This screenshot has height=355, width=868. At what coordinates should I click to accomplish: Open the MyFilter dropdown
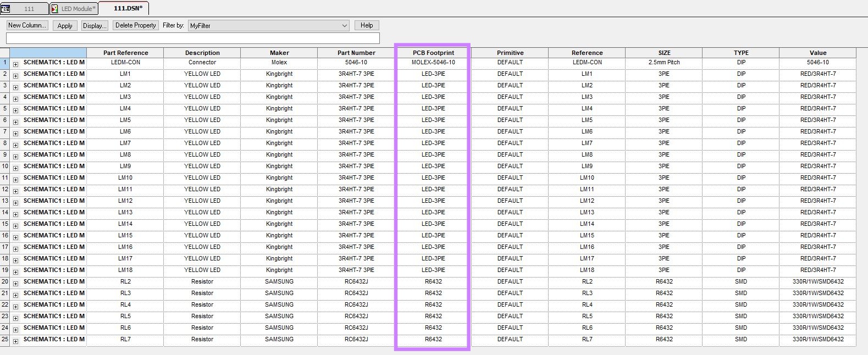coord(268,26)
